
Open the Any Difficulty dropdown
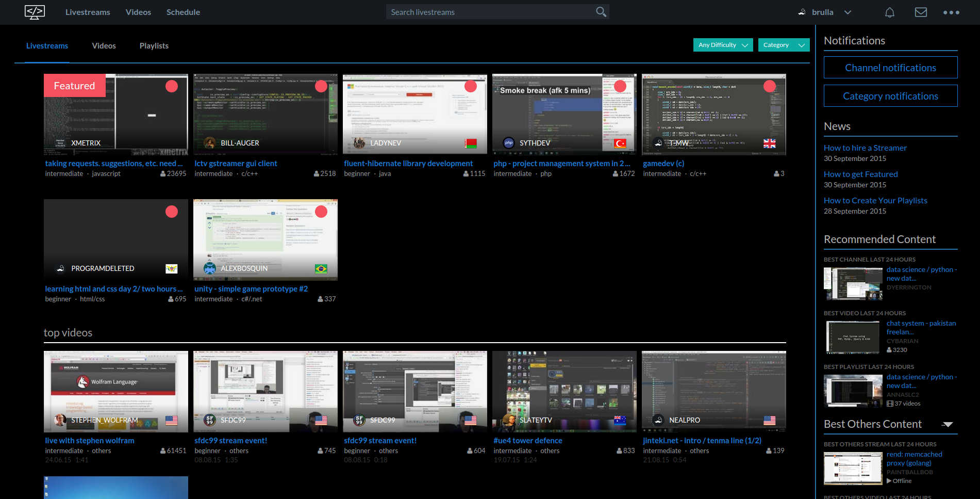pos(723,45)
